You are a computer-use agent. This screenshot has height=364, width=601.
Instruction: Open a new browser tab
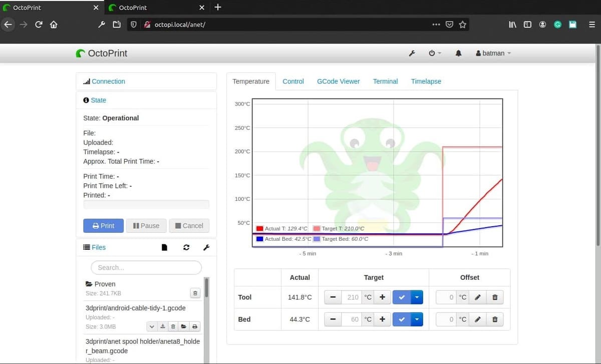tap(217, 8)
